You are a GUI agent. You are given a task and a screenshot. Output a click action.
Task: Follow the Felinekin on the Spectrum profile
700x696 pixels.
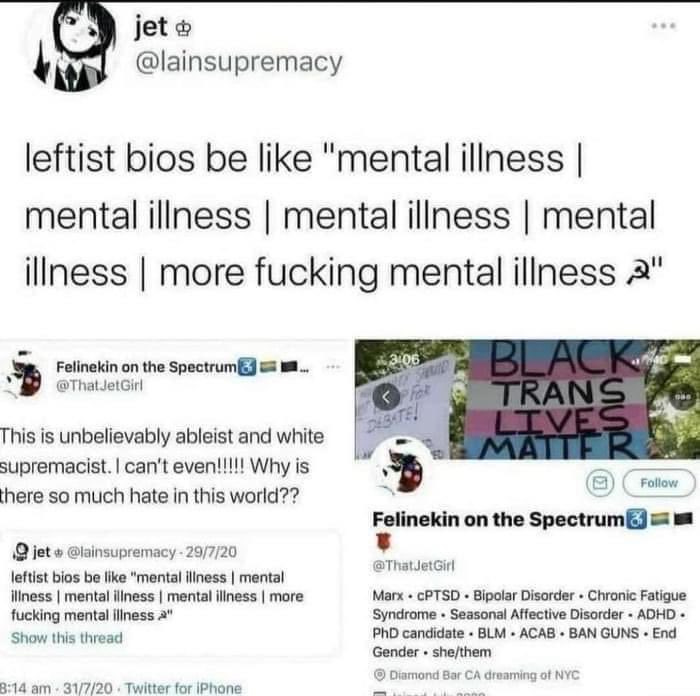[659, 483]
